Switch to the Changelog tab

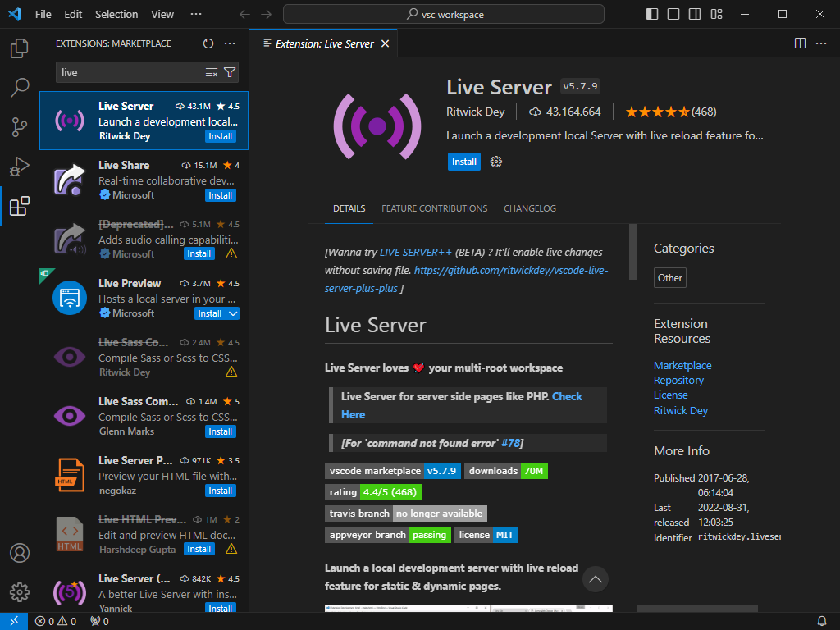pos(530,208)
